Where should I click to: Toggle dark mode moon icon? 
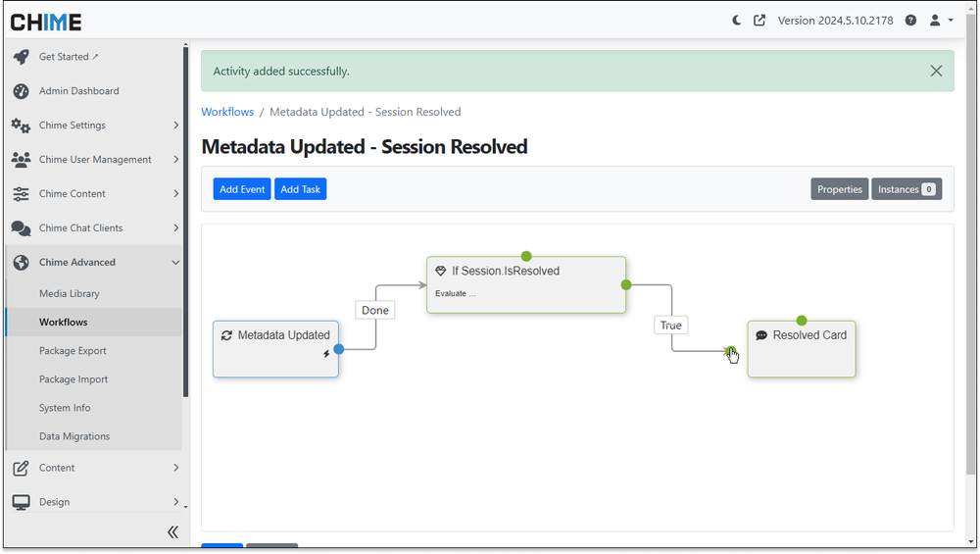pyautogui.click(x=736, y=21)
